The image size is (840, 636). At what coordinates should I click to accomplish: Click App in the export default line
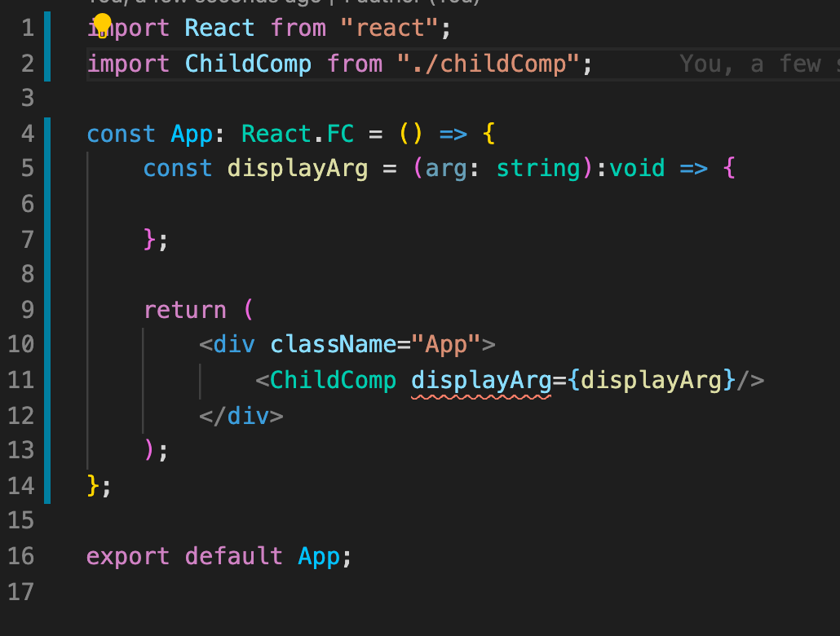[x=319, y=556]
